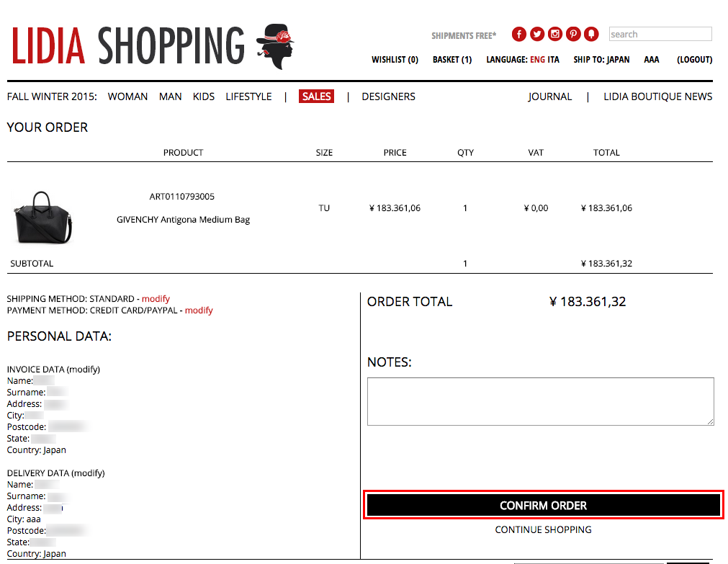The width and height of the screenshot is (728, 564).
Task: Open the AAA account link
Action: [x=652, y=60]
